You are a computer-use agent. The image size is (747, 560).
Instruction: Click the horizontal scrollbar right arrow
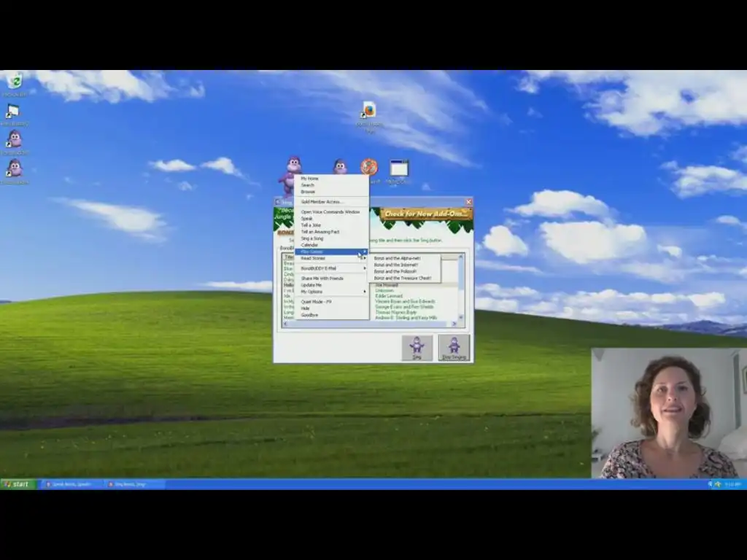[454, 324]
